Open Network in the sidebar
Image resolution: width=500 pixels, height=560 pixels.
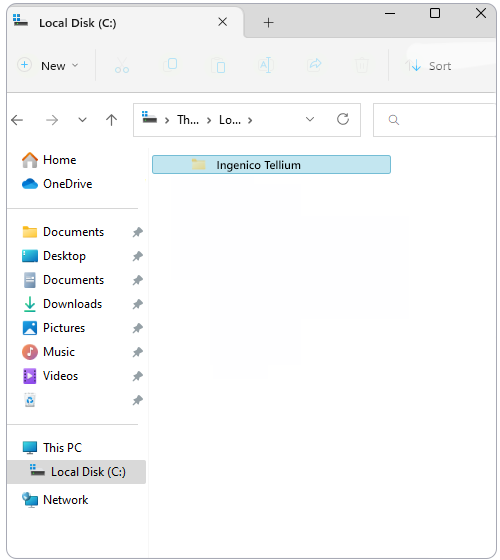click(65, 500)
